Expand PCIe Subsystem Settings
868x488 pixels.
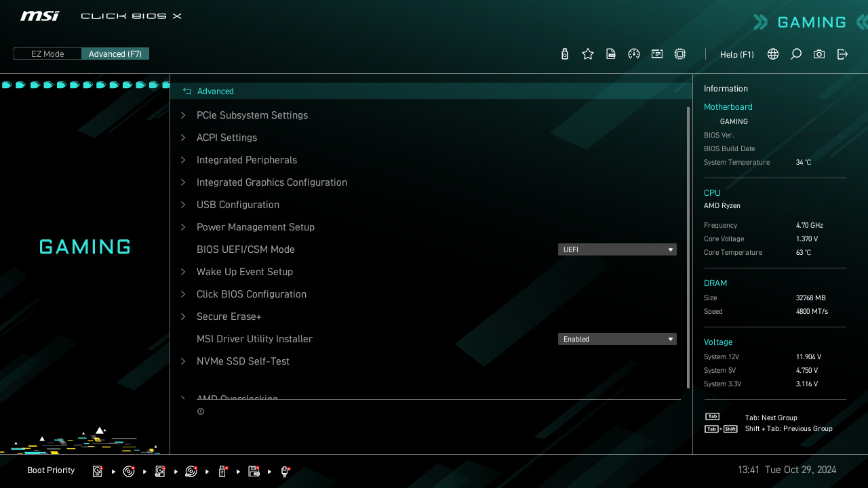[x=252, y=115]
